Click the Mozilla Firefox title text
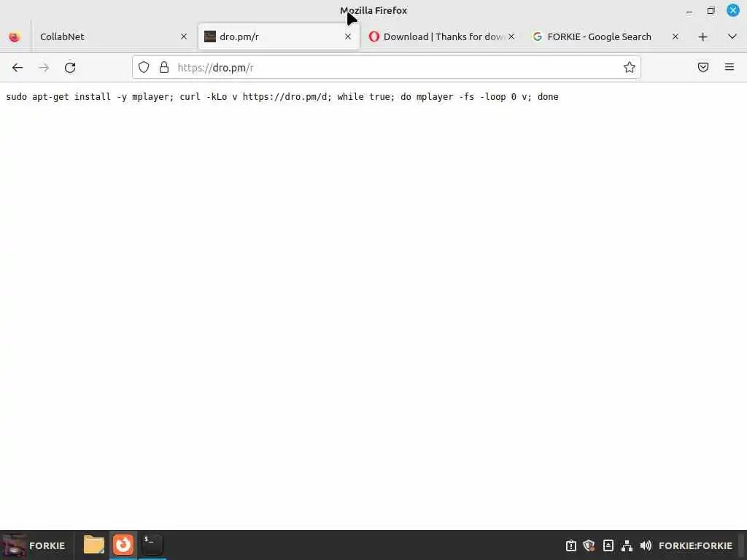This screenshot has height=560, width=747. (373, 10)
